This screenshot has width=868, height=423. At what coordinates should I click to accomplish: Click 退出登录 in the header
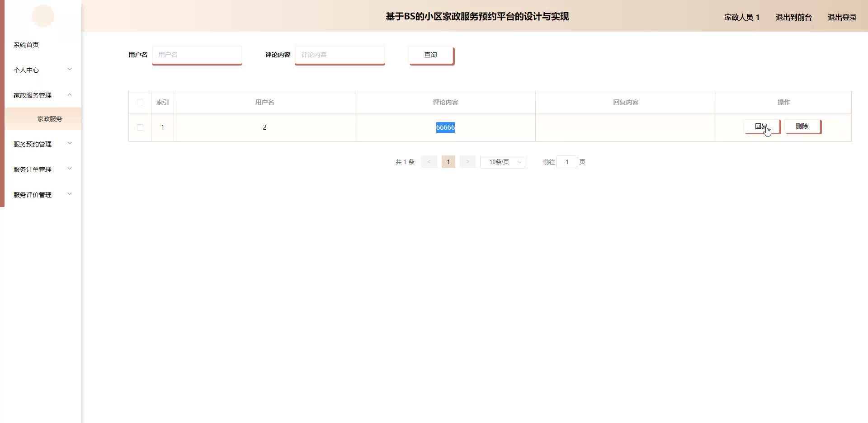pyautogui.click(x=842, y=17)
